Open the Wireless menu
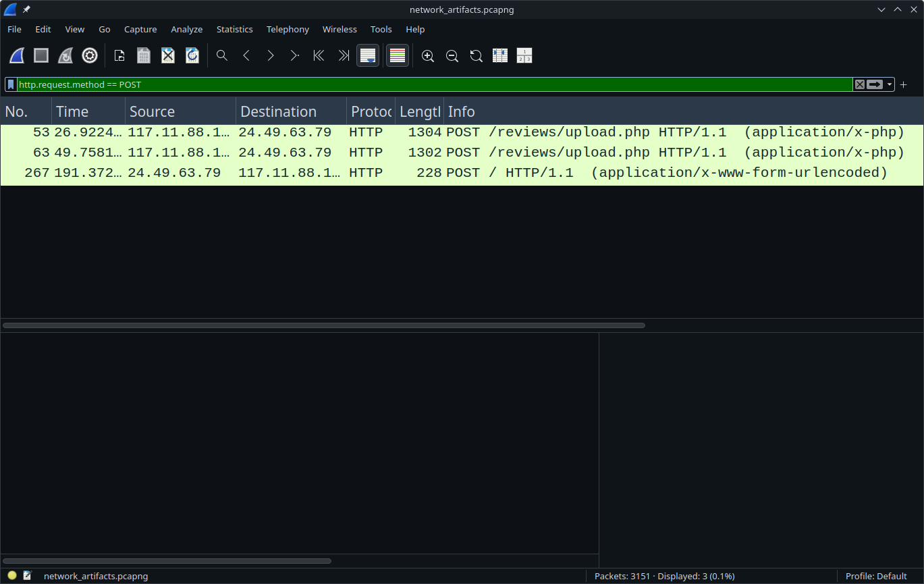Screen dimensions: 924x584 (339, 29)
